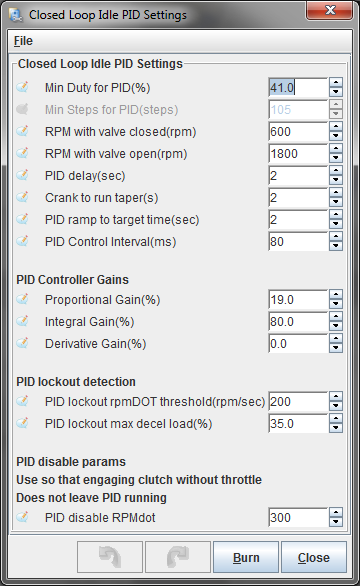Click the Burn button
360x586 pixels.
point(246,557)
